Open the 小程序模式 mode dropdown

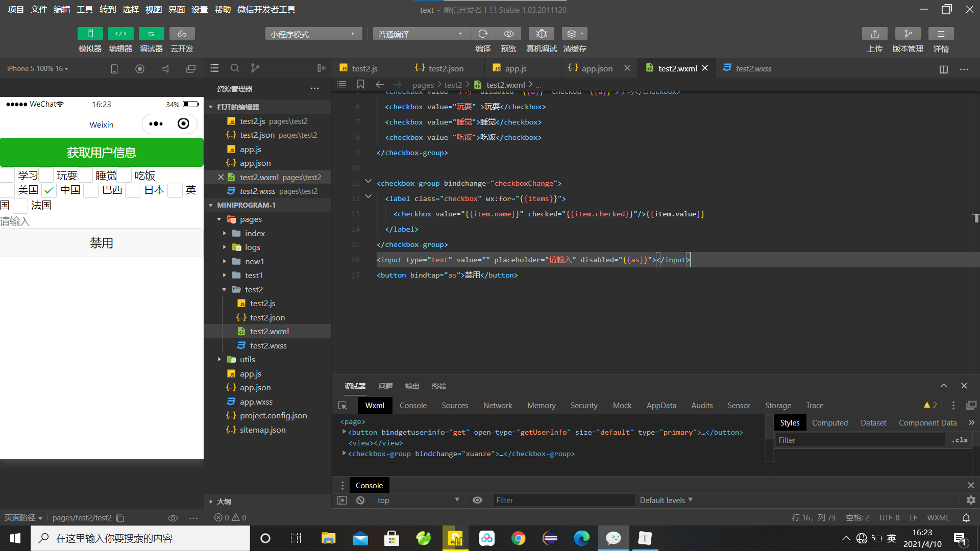click(x=313, y=34)
